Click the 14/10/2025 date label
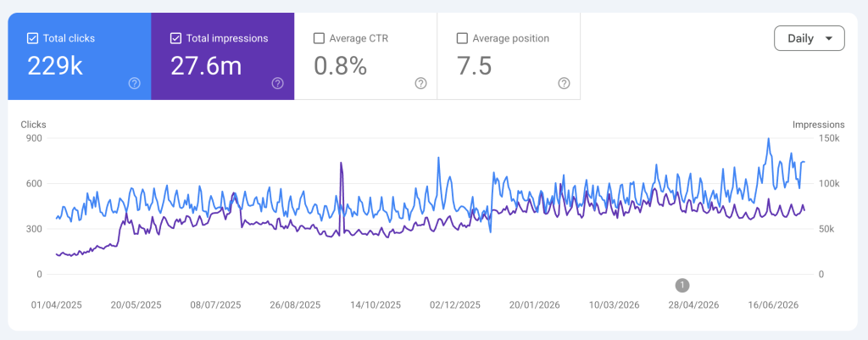 376,305
